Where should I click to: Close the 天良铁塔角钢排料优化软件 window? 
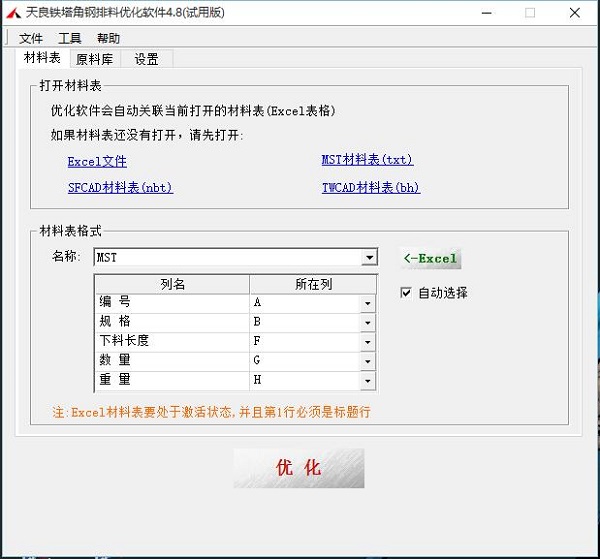point(574,13)
